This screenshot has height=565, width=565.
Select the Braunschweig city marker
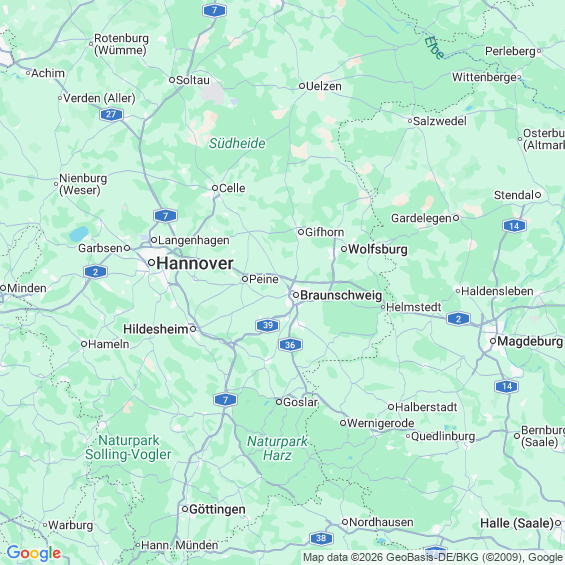coord(295,295)
